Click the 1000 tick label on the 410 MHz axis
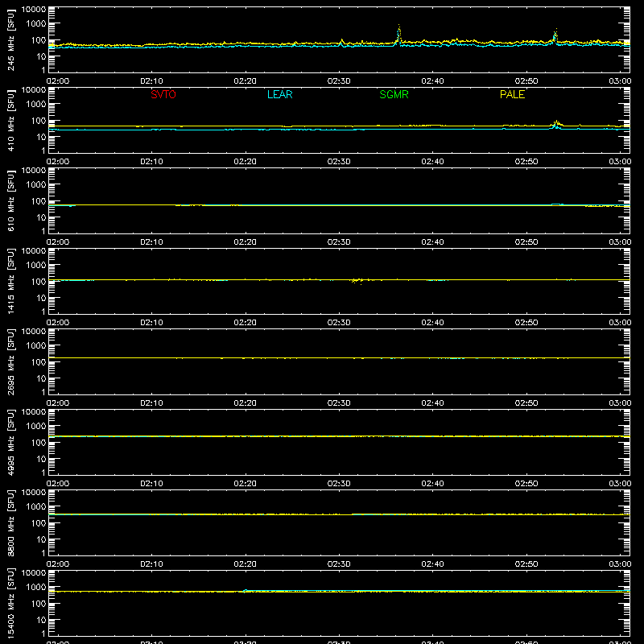This screenshot has width=644, height=644. pyautogui.click(x=36, y=105)
